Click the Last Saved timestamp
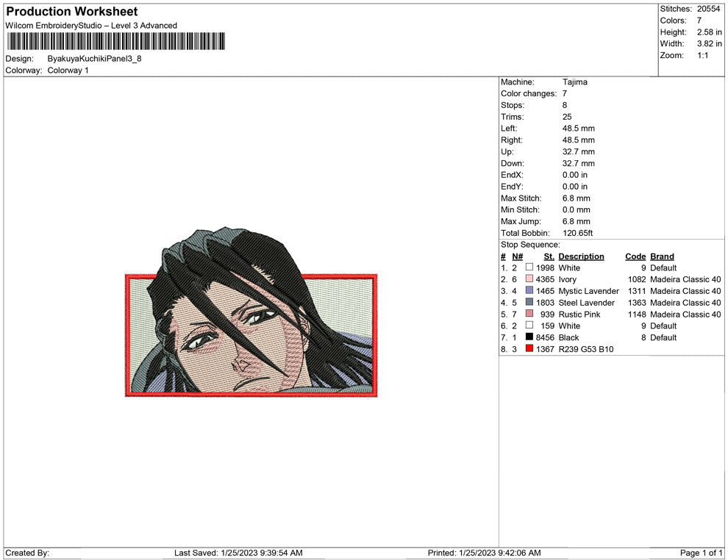728x560 pixels. 239,553
